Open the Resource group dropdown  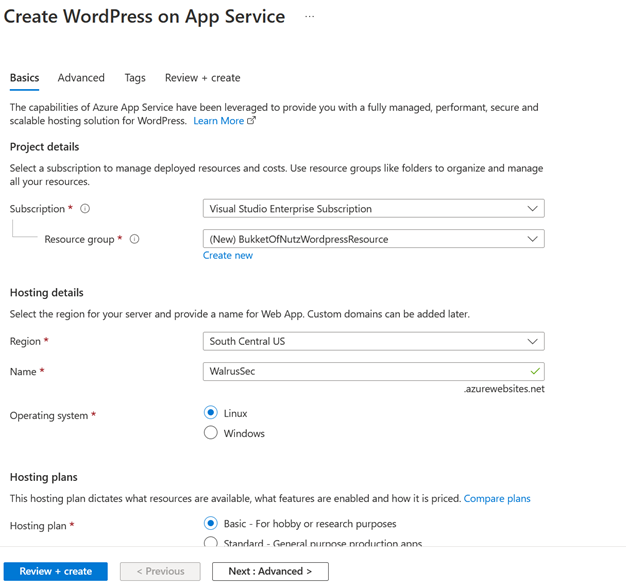tap(374, 239)
